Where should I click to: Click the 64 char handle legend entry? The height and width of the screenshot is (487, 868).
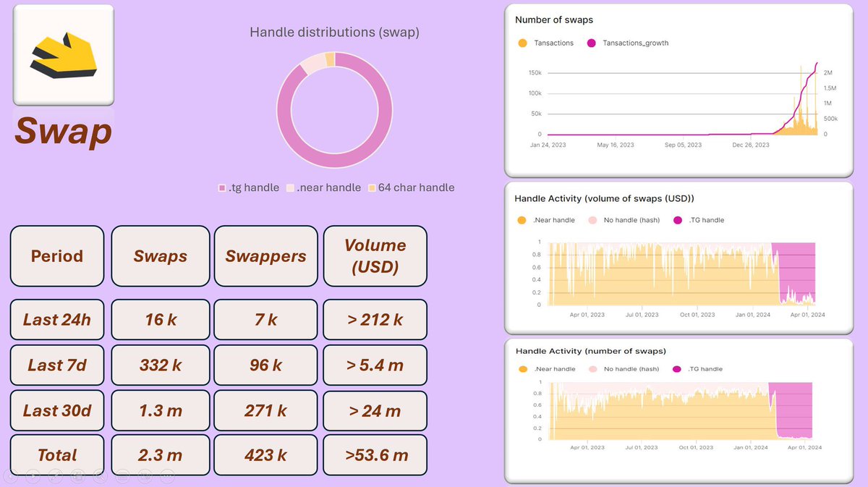[411, 187]
